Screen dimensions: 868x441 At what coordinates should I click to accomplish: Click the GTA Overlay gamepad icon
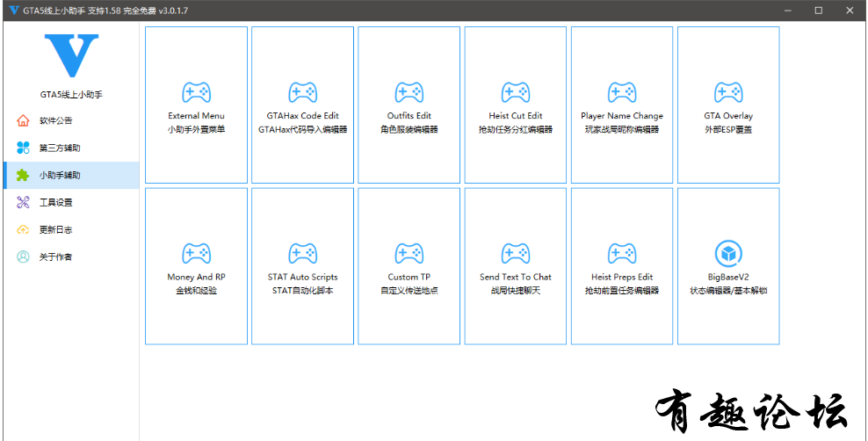click(728, 92)
